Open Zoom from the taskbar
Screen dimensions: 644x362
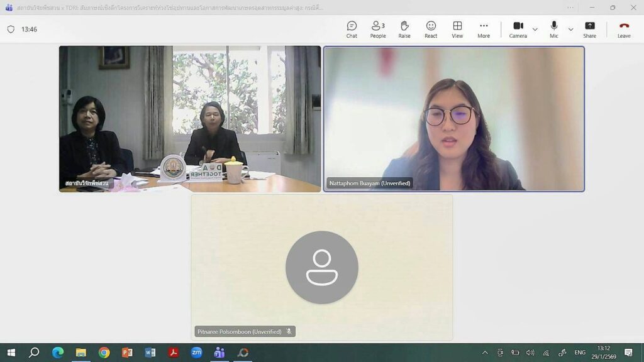[x=196, y=353]
